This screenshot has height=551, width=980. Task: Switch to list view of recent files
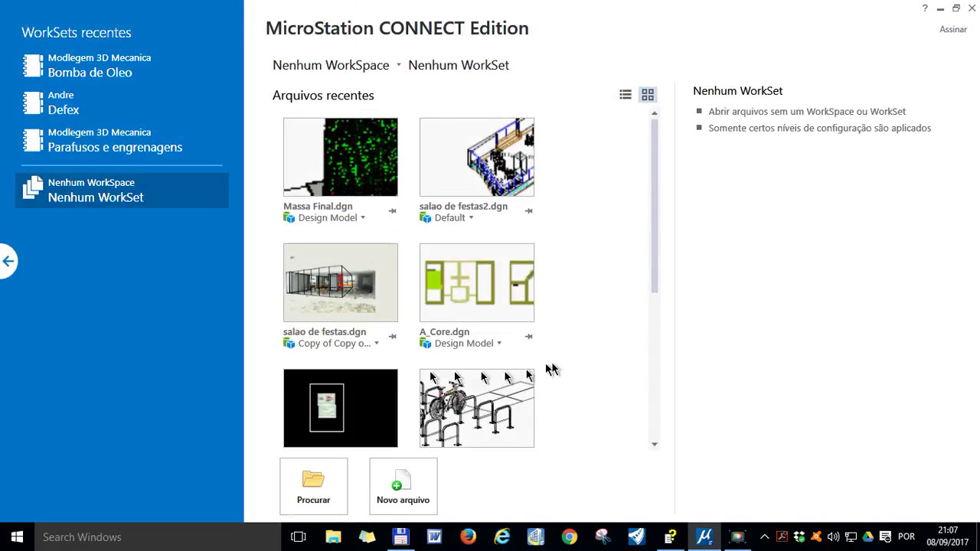pyautogui.click(x=626, y=95)
